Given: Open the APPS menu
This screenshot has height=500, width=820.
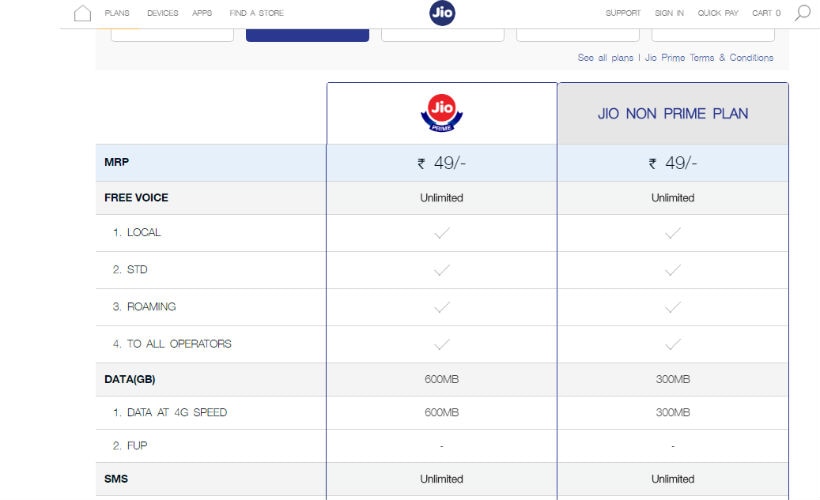Looking at the screenshot, I should click(x=202, y=13).
